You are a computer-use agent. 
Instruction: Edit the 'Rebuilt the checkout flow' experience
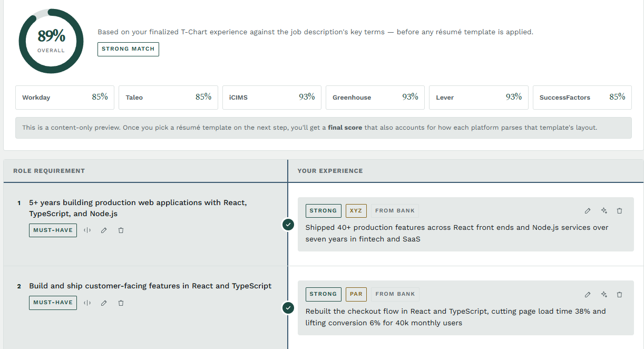[588, 295]
